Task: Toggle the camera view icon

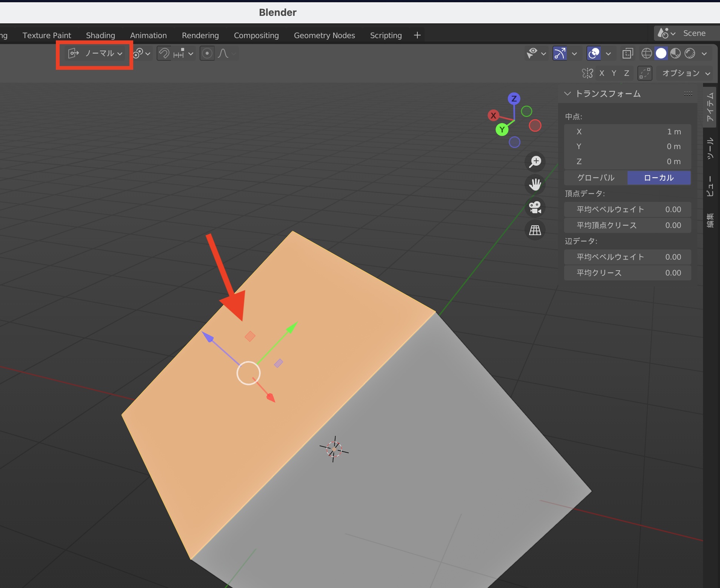Action: pos(535,207)
